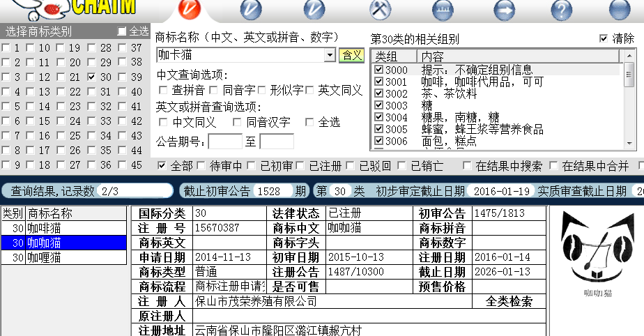Image resolution: width=644 pixels, height=336 pixels.
Task: Enable the 同音汉字 option
Action: [x=236, y=122]
